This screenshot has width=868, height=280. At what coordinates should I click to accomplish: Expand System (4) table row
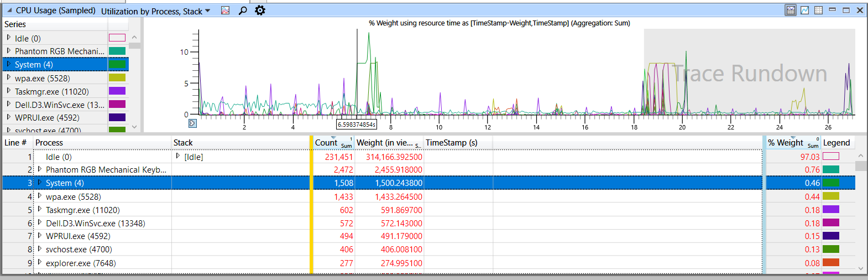point(40,183)
